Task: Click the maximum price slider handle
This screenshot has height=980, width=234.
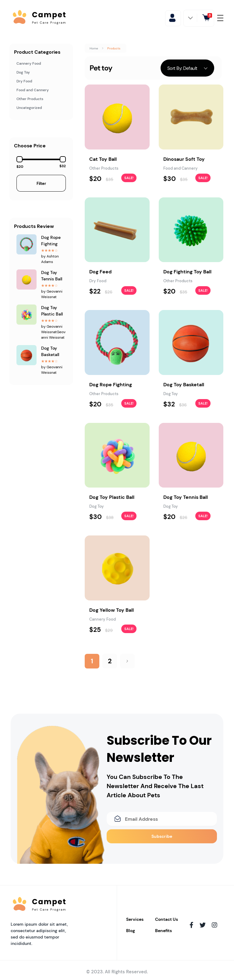Action: (x=63, y=159)
